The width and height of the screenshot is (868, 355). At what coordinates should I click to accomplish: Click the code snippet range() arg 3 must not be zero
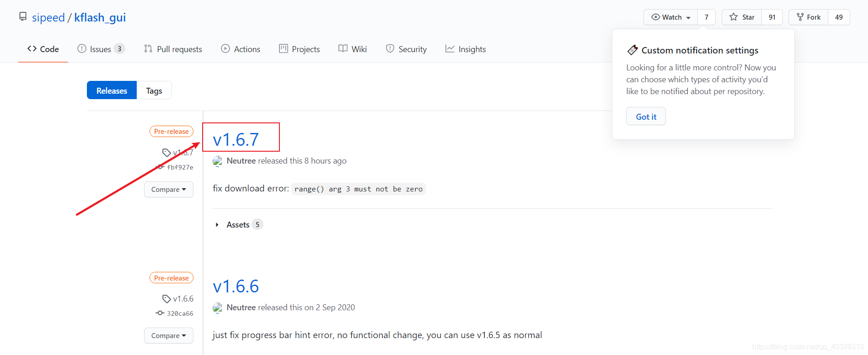coord(359,189)
